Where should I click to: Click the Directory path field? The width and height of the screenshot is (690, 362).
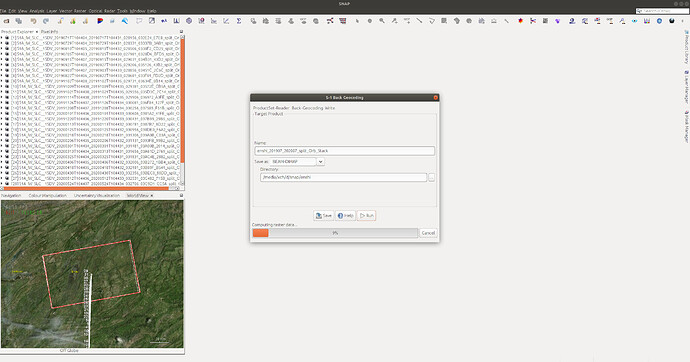point(343,177)
